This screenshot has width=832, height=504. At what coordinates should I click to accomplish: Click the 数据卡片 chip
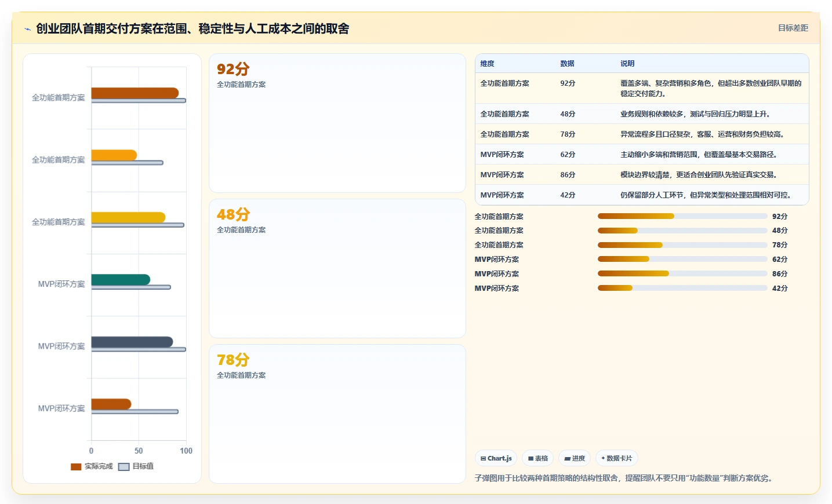617,458
